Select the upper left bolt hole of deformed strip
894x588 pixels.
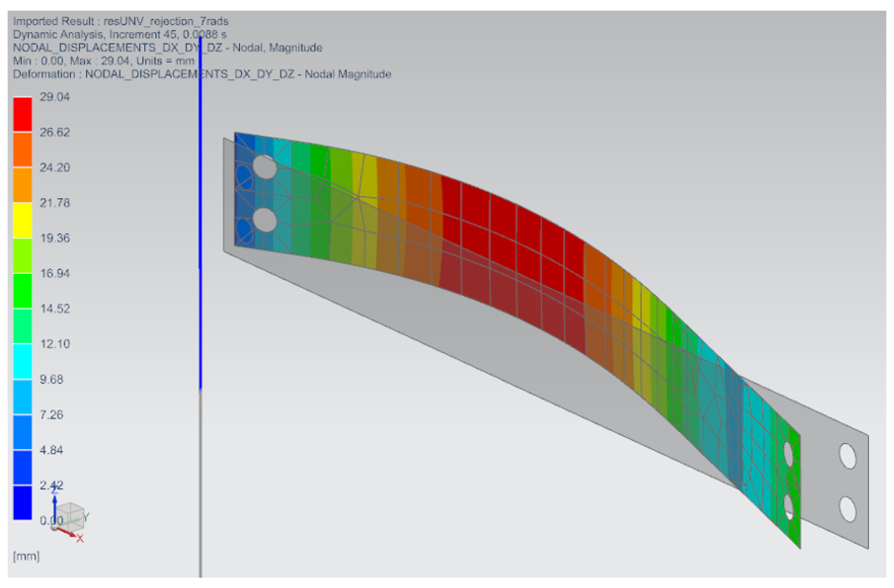pyautogui.click(x=265, y=167)
